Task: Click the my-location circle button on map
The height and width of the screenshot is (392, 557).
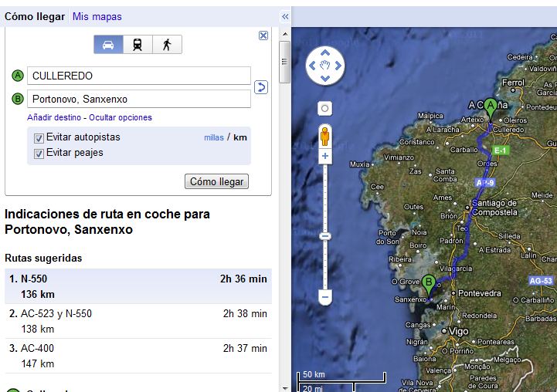Action: click(x=324, y=109)
